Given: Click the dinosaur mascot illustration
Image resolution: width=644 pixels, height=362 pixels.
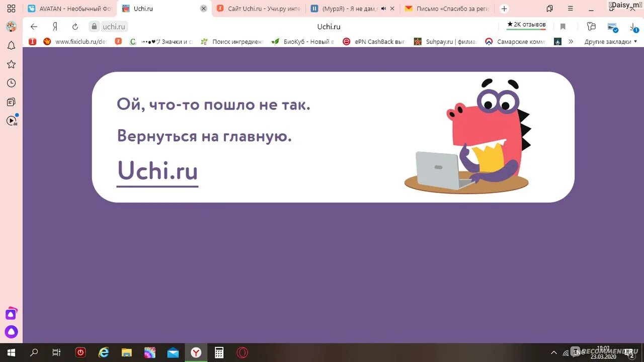Looking at the screenshot, I should tap(468, 136).
